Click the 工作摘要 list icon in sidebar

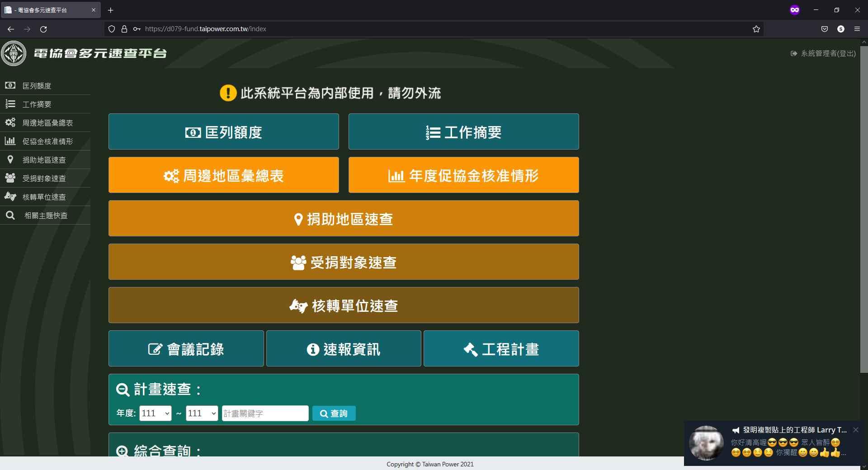[x=10, y=104]
